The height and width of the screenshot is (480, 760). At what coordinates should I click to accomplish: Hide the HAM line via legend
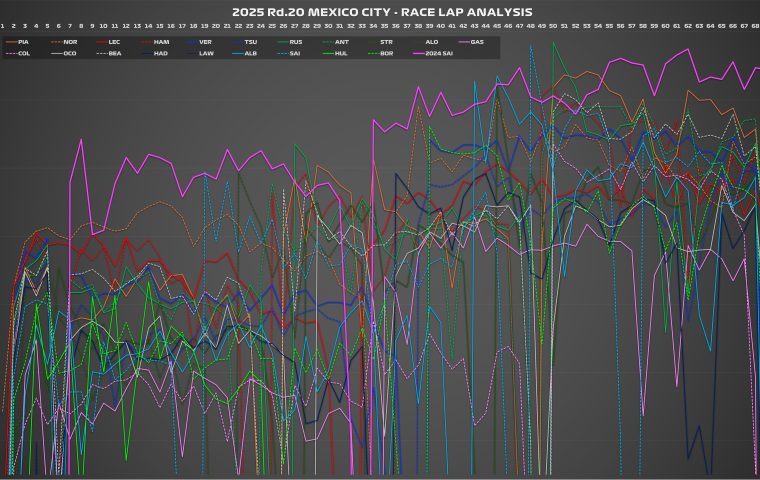click(160, 42)
